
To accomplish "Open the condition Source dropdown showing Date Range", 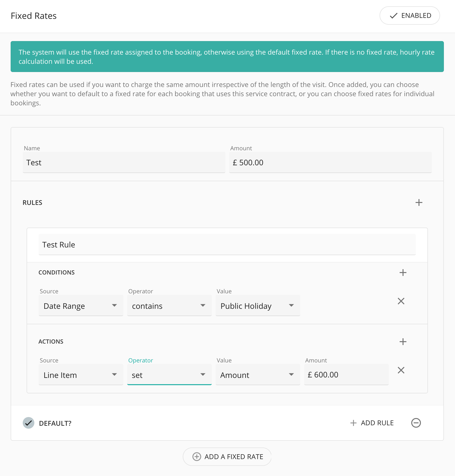I will point(81,306).
